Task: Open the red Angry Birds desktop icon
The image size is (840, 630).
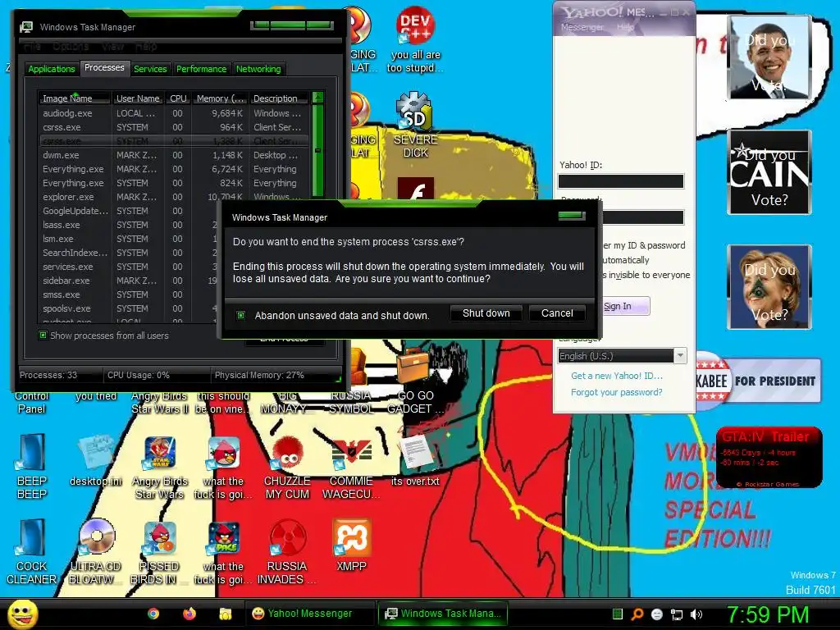Action: 223,454
